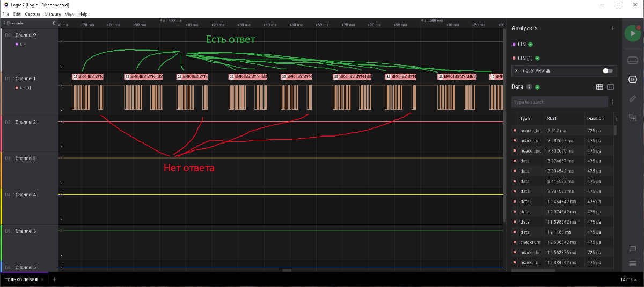Open the Device Settings panel icon

[x=633, y=60]
